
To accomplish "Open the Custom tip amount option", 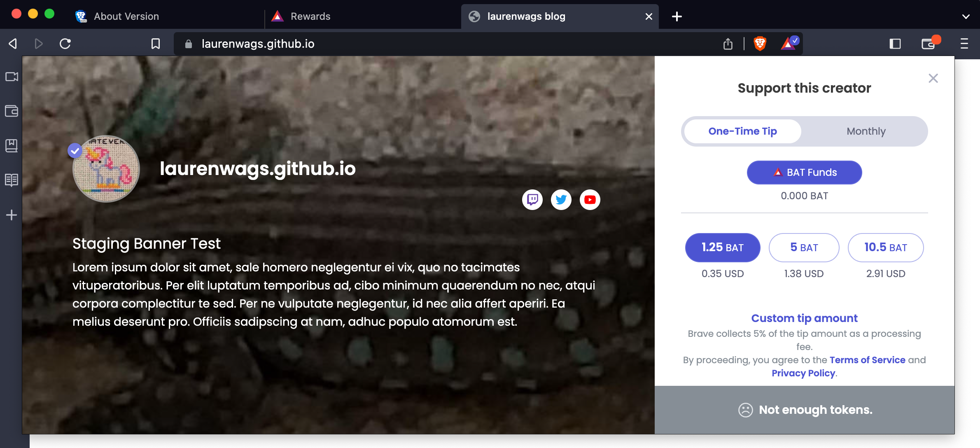I will point(804,318).
